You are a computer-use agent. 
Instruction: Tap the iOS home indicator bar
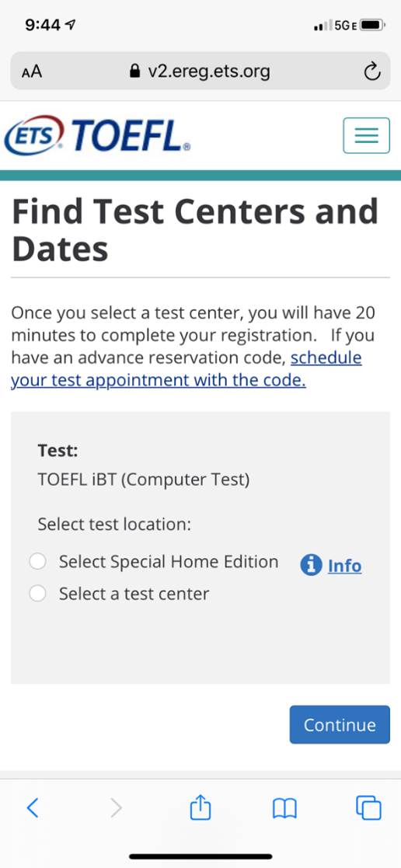[200, 856]
